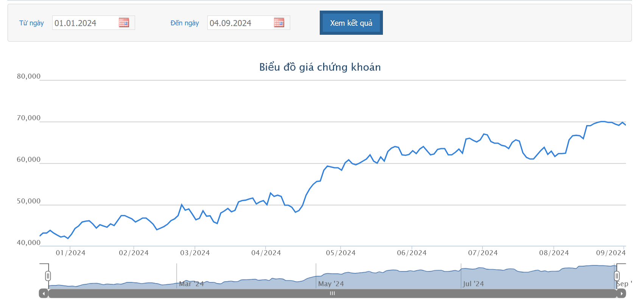Click the grip in the scrollbar's center
Viewport: 644px width, 304px height.
point(332,293)
